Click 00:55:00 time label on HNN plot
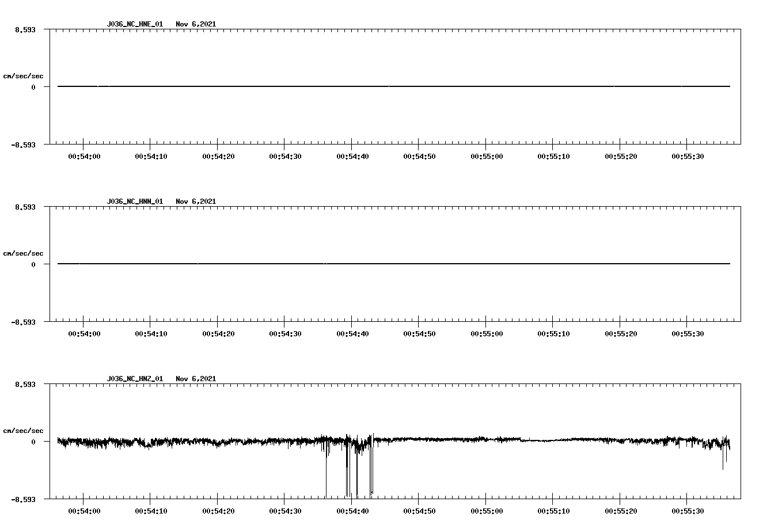Image resolution: width=782 pixels, height=532 pixels. (487, 334)
